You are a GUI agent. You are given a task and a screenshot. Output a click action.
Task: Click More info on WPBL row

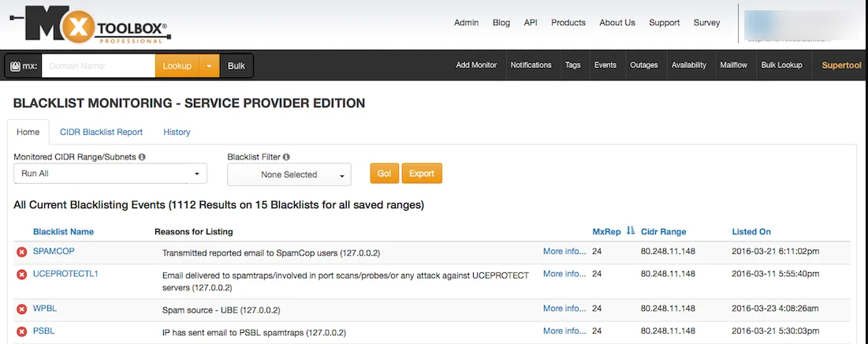click(x=564, y=308)
